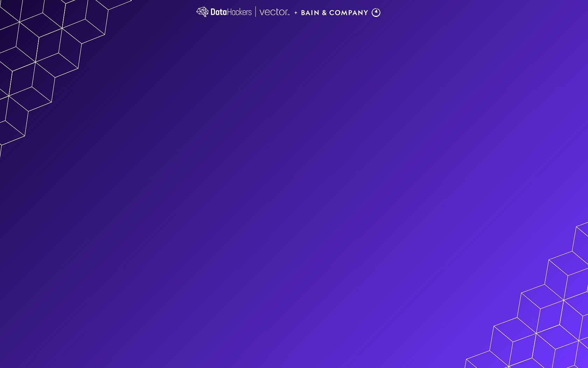
Task: Click the plus sign before Bain
Action: click(x=296, y=13)
